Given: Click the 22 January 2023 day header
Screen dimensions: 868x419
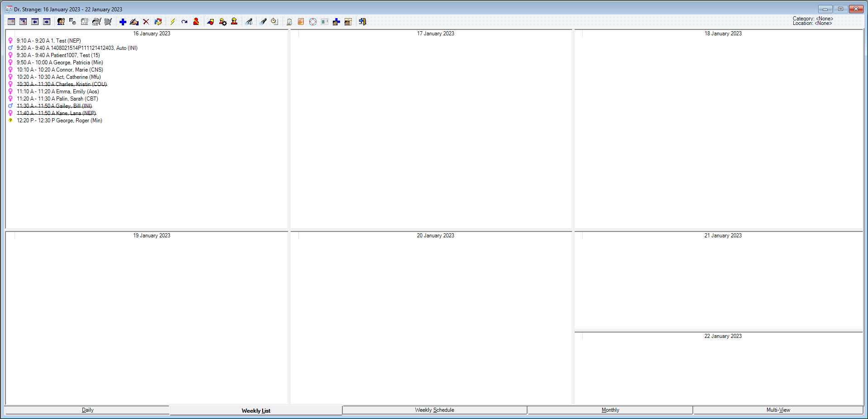Looking at the screenshot, I should point(723,336).
